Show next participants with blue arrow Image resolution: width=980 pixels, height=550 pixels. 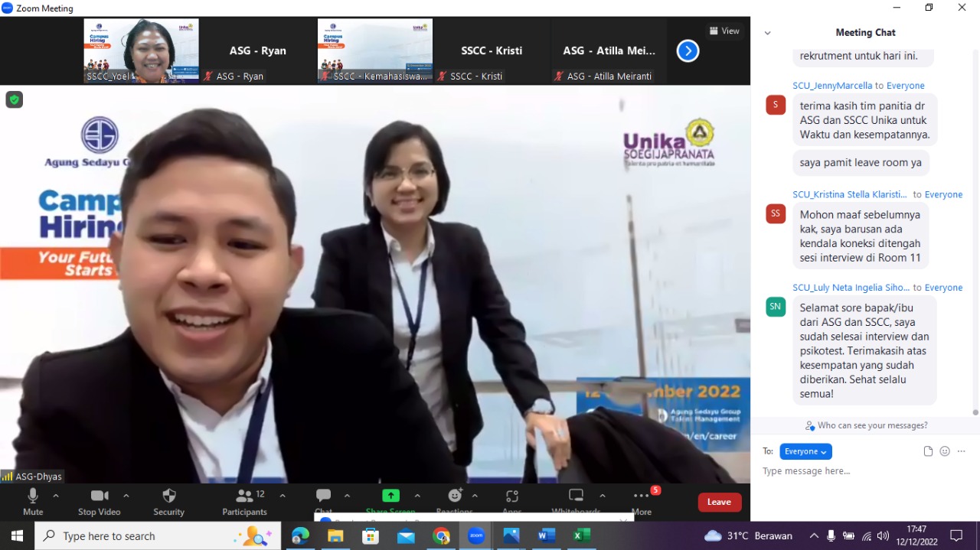tap(688, 51)
